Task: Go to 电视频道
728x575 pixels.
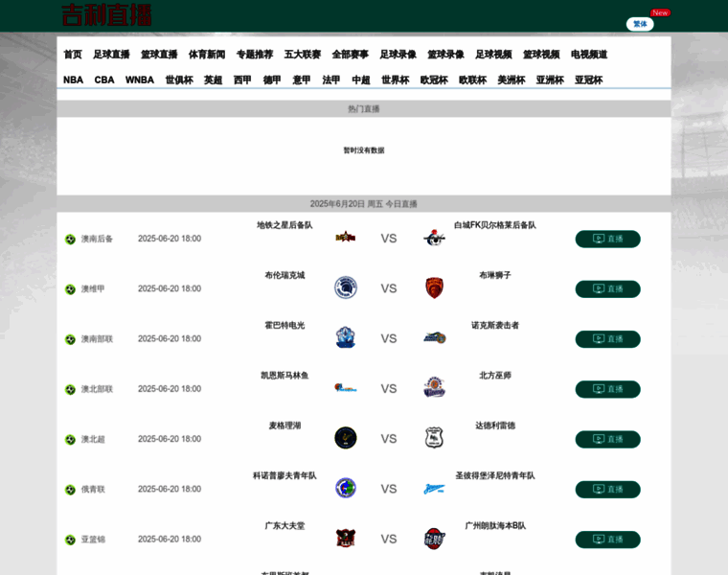Action: 590,55
